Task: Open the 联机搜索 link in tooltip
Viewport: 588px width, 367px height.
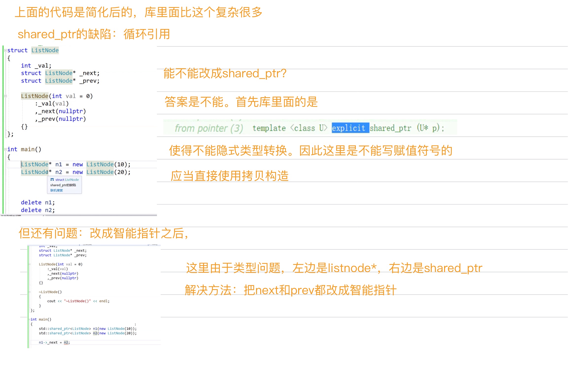Action: (56, 191)
